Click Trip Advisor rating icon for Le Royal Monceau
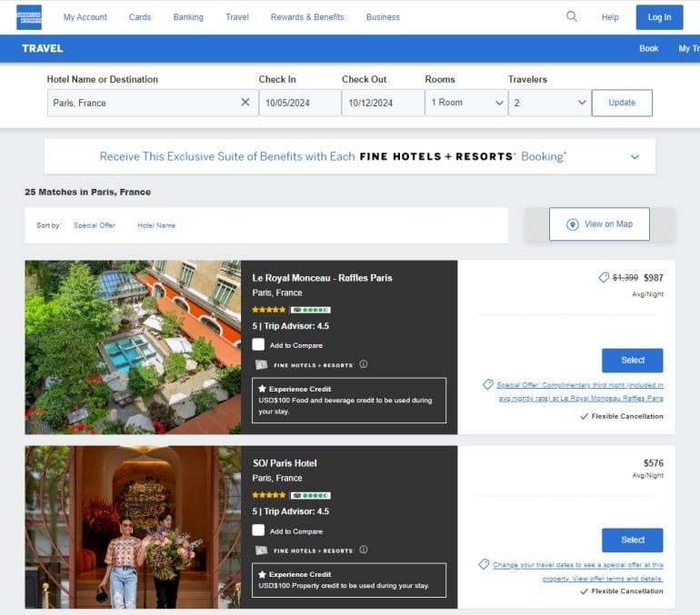 coord(310,310)
